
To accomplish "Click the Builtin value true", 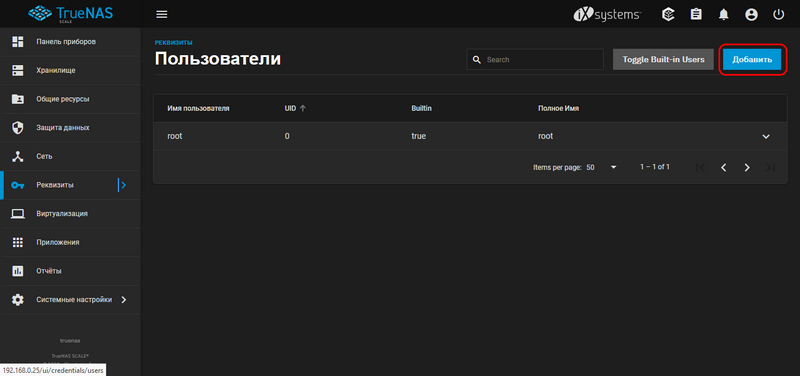I will pos(418,137).
